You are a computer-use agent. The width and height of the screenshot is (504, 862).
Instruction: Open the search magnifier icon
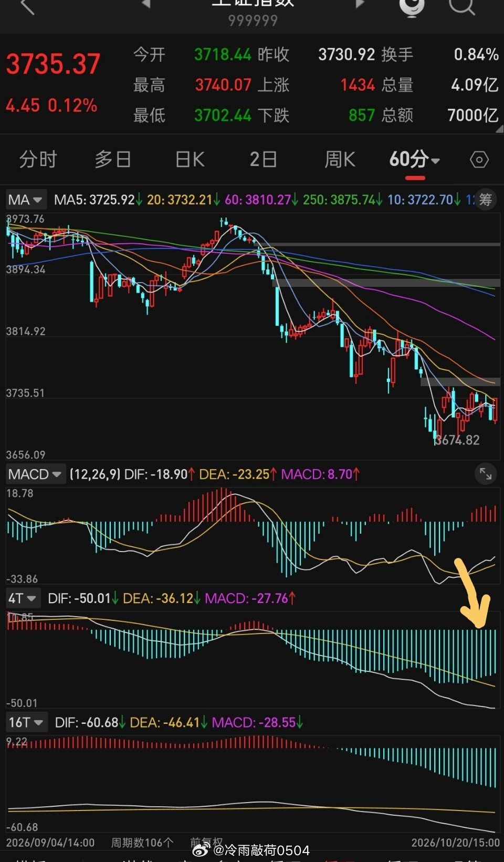462,6
